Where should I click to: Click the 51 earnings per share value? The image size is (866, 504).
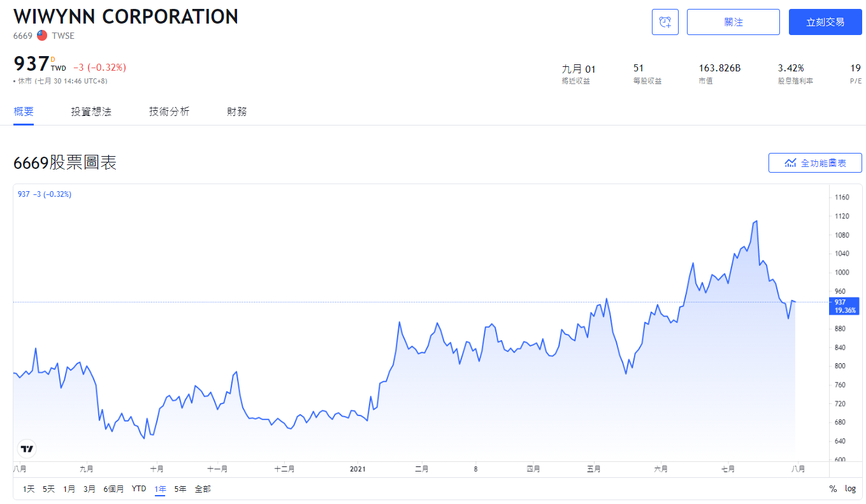click(x=639, y=68)
